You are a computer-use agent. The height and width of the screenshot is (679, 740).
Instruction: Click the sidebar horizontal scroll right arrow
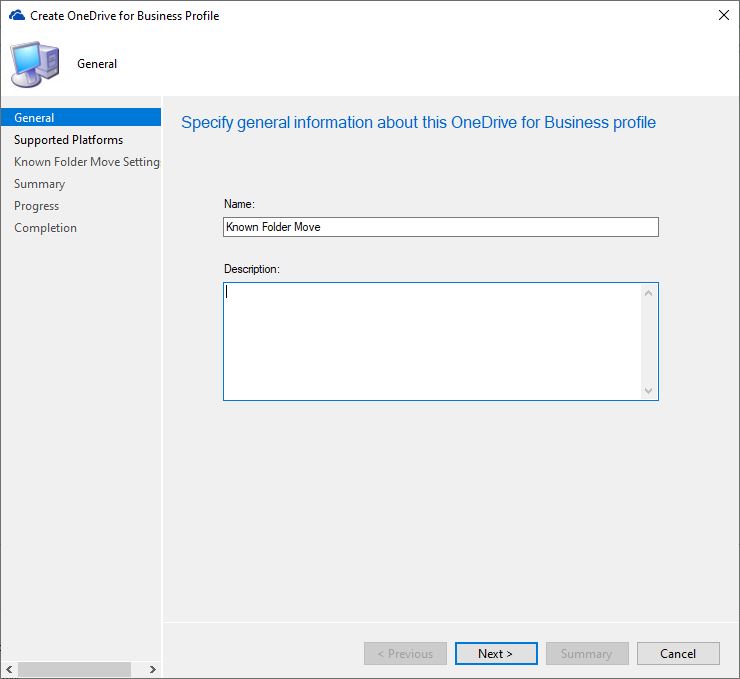[x=152, y=669]
